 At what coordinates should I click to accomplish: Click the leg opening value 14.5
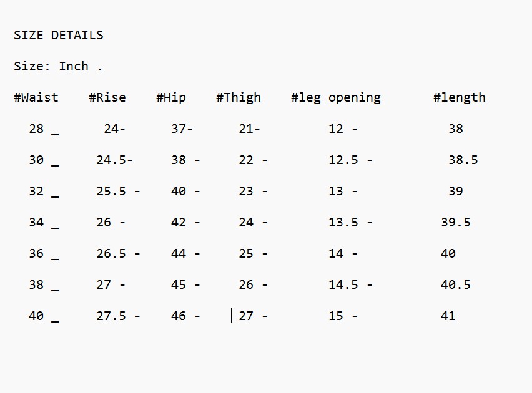[x=343, y=285]
